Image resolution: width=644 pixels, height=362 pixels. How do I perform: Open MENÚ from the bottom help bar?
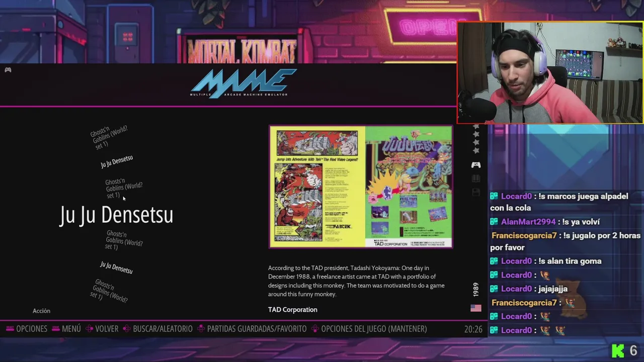point(71,329)
